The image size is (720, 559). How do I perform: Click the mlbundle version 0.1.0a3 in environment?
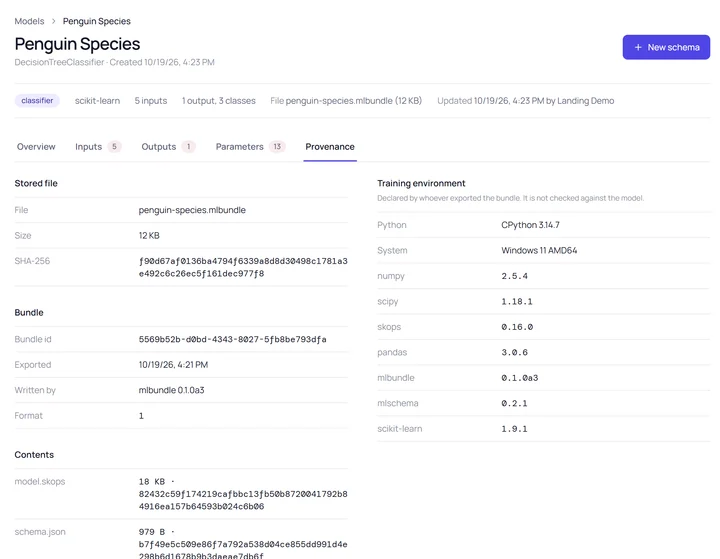(519, 378)
